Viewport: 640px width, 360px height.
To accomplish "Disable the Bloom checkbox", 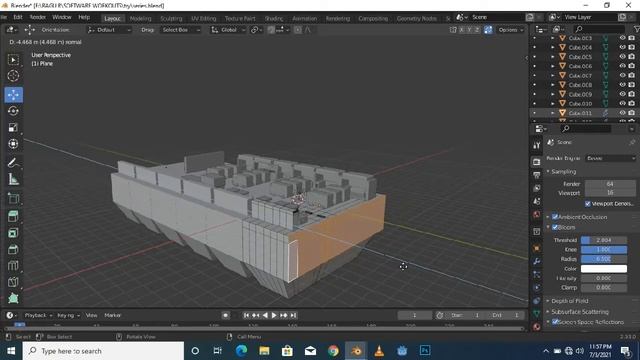I will [555, 227].
